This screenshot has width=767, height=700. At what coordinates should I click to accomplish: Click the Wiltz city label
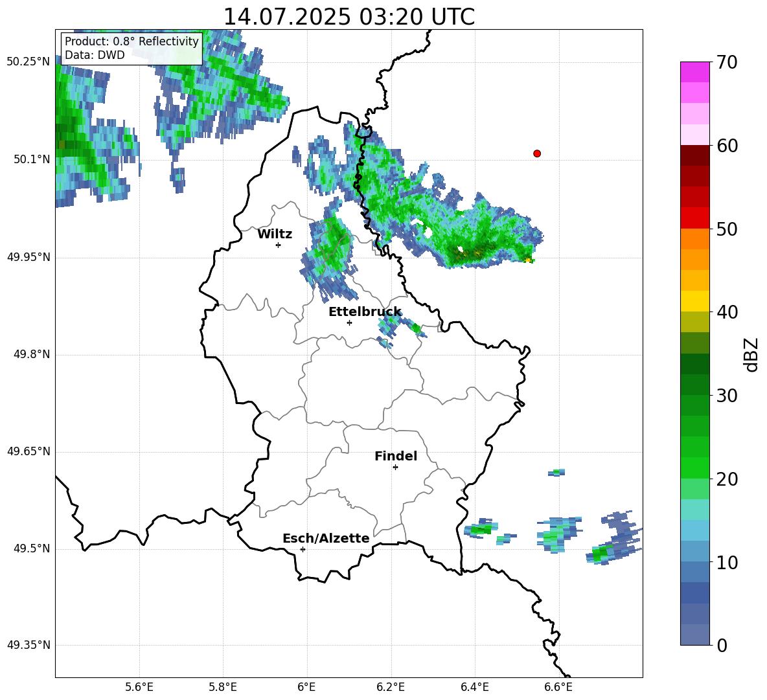275,234
